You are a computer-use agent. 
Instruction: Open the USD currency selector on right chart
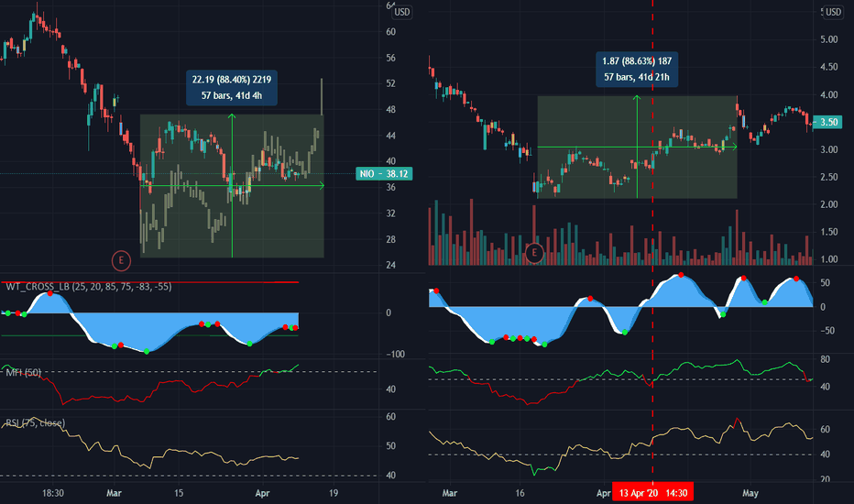pyautogui.click(x=833, y=12)
